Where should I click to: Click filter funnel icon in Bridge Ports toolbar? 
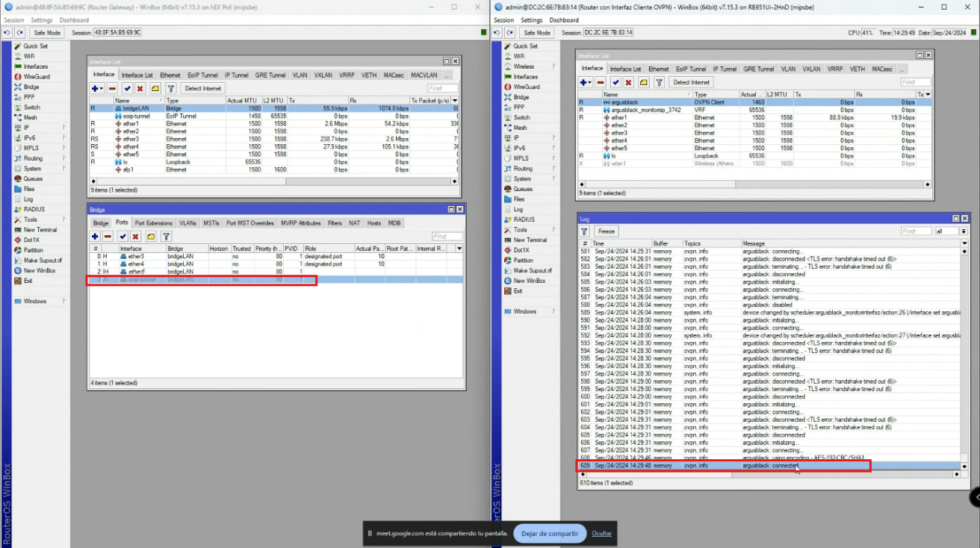167,237
